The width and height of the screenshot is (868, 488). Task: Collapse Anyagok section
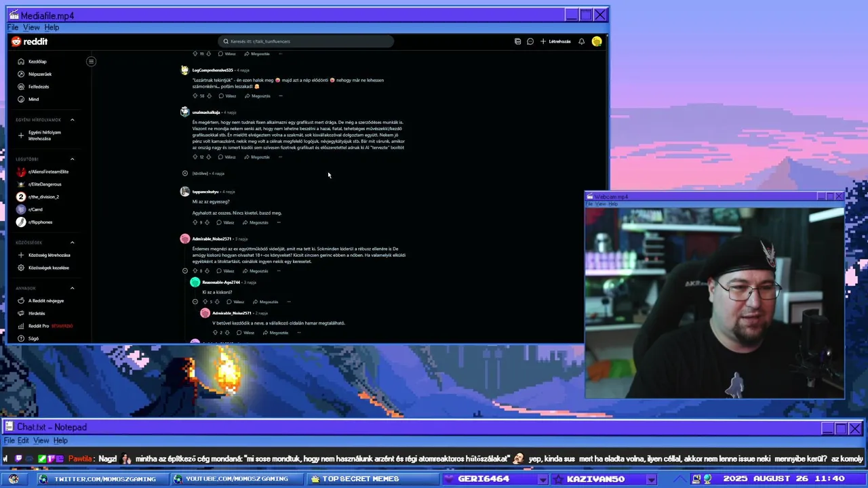[73, 288]
